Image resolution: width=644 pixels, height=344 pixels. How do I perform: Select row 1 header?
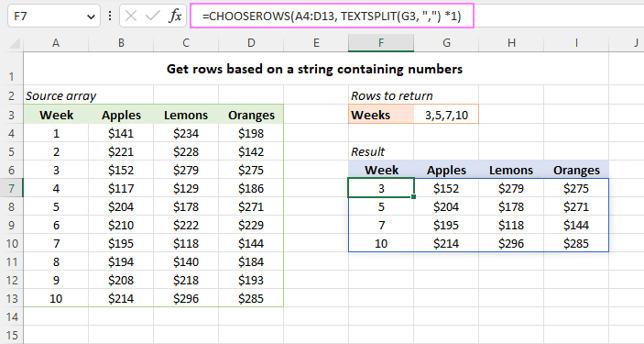pyautogui.click(x=12, y=69)
